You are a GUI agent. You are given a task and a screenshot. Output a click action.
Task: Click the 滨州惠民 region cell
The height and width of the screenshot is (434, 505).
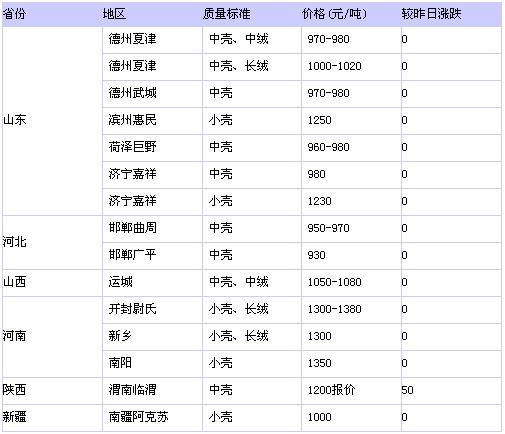coord(152,121)
